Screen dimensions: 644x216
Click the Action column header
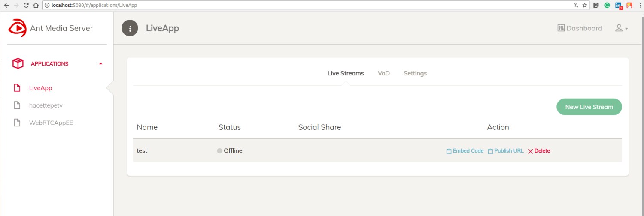[x=498, y=127]
